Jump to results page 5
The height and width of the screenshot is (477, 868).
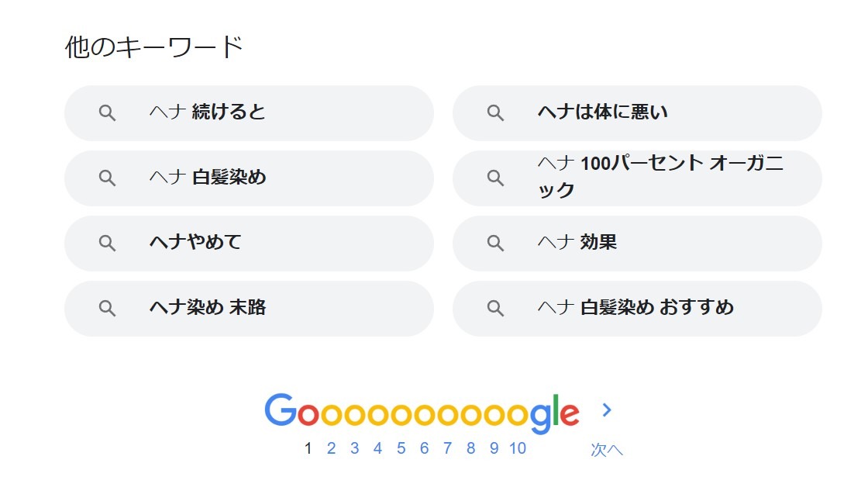[401, 448]
